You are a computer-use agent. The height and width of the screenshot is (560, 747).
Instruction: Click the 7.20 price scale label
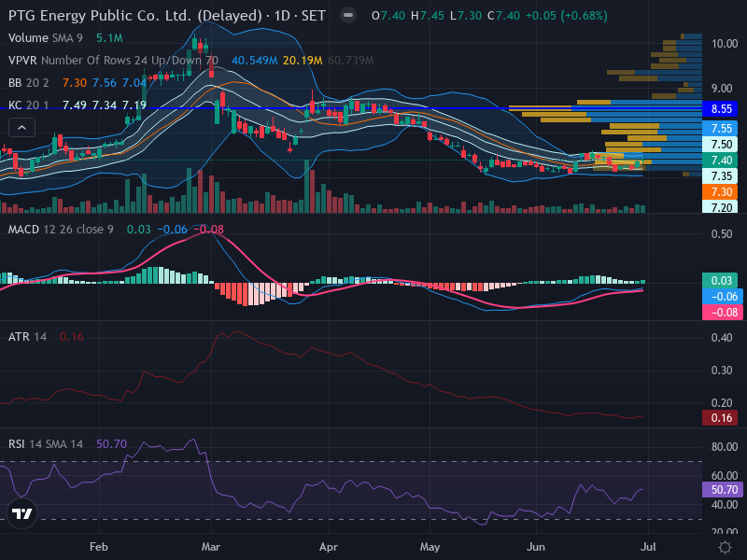[720, 207]
